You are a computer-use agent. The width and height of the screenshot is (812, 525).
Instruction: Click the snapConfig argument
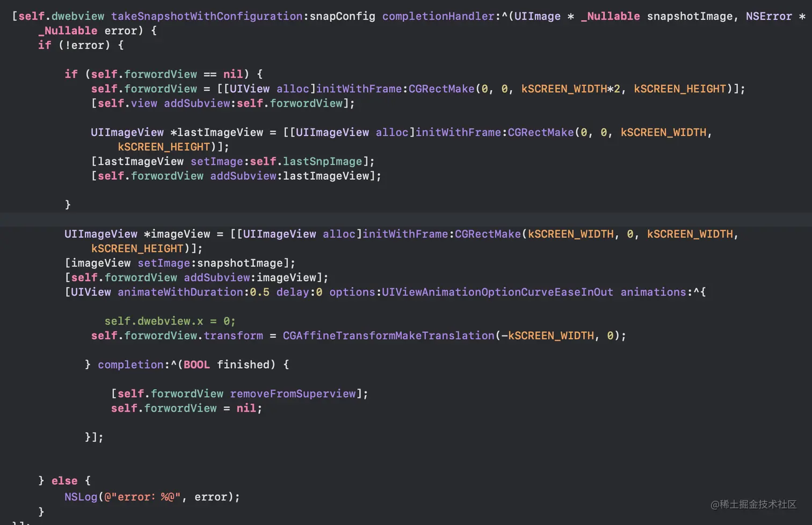click(343, 16)
